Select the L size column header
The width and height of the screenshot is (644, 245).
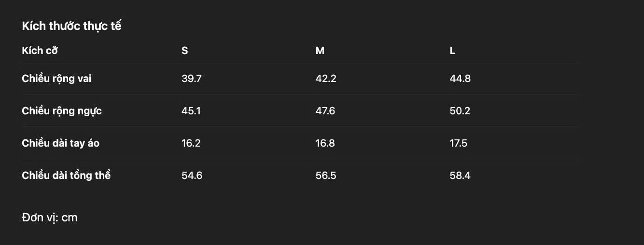[x=452, y=51]
